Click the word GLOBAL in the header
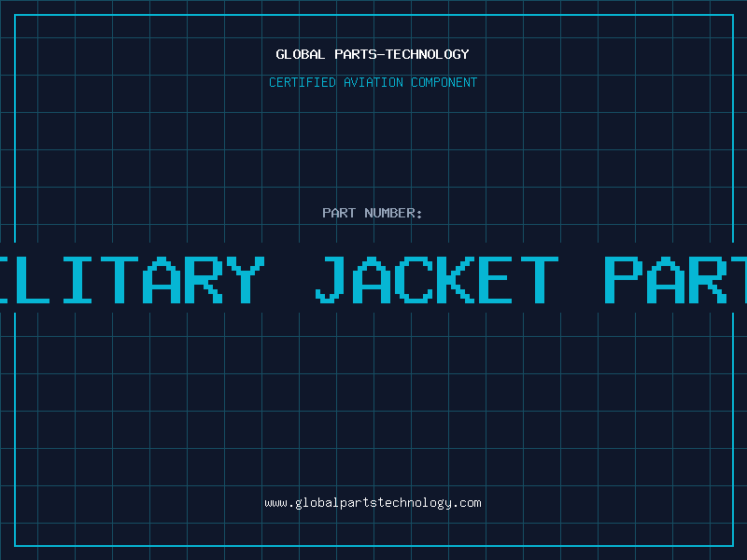 tap(300, 54)
